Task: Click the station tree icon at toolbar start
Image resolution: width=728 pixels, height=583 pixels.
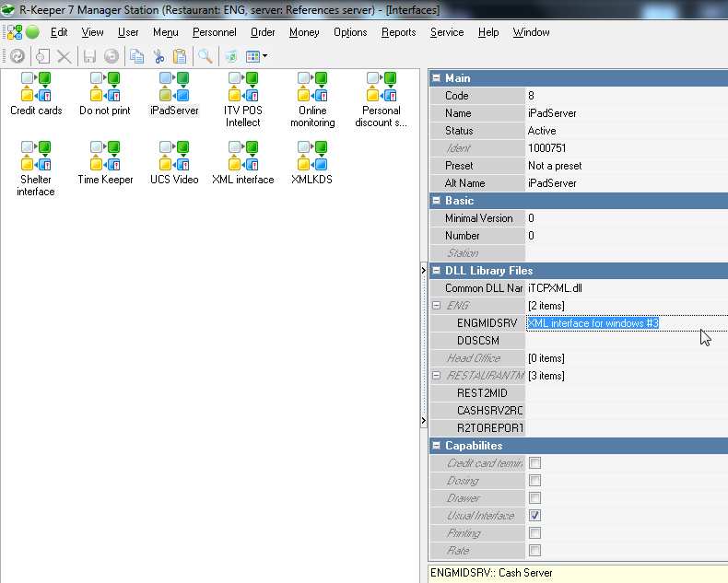Action: 15,32
